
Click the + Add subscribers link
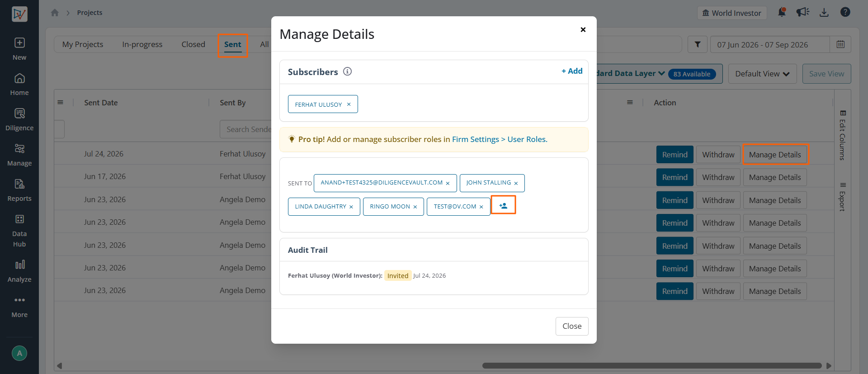(572, 71)
